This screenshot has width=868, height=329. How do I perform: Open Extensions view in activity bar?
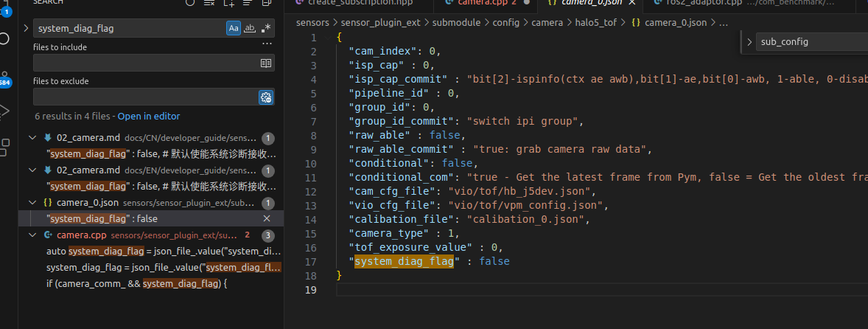(x=5, y=147)
